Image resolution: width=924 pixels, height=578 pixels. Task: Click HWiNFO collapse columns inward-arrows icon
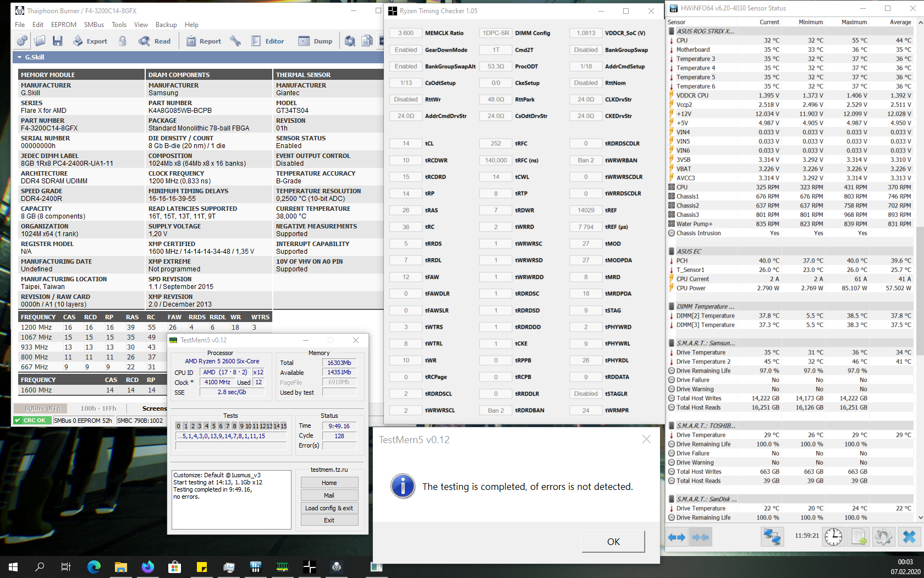click(700, 537)
